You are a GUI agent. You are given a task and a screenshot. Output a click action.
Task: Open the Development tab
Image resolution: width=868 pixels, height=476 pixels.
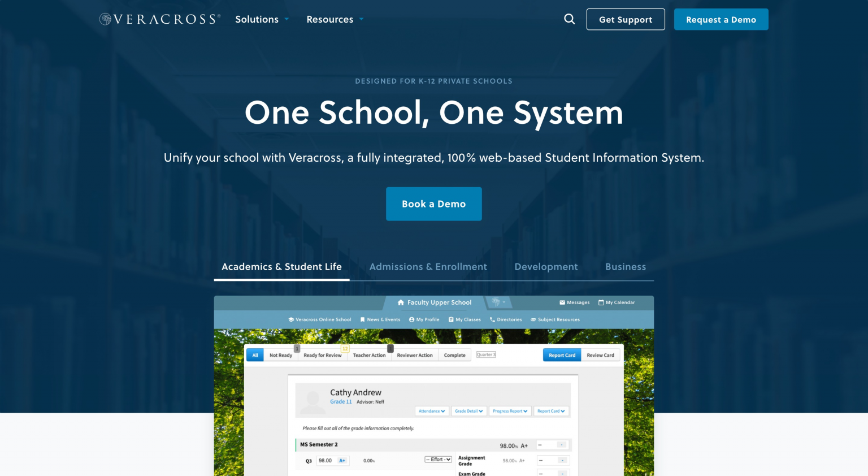tap(546, 266)
